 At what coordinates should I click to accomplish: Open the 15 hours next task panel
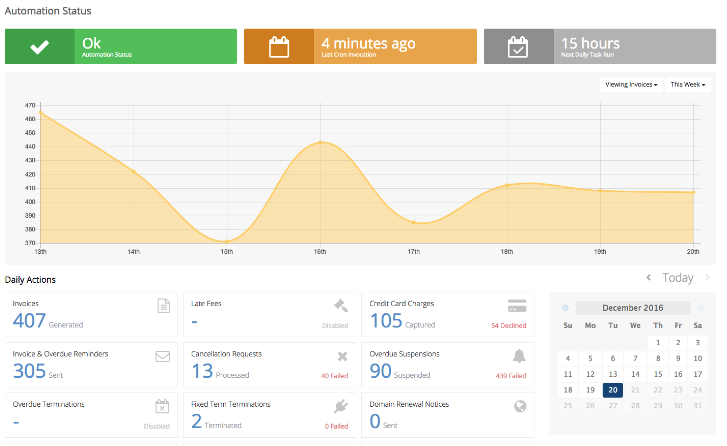tap(600, 46)
